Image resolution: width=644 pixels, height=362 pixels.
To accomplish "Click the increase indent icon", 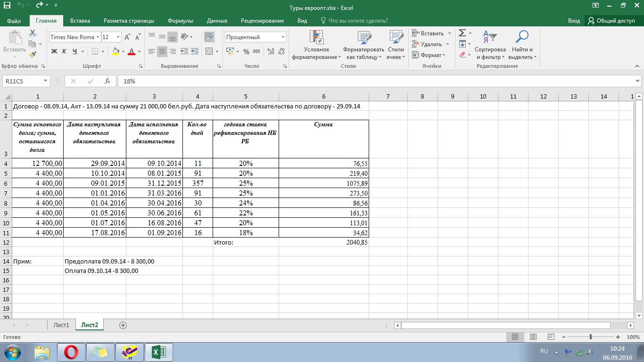I will pos(195,51).
